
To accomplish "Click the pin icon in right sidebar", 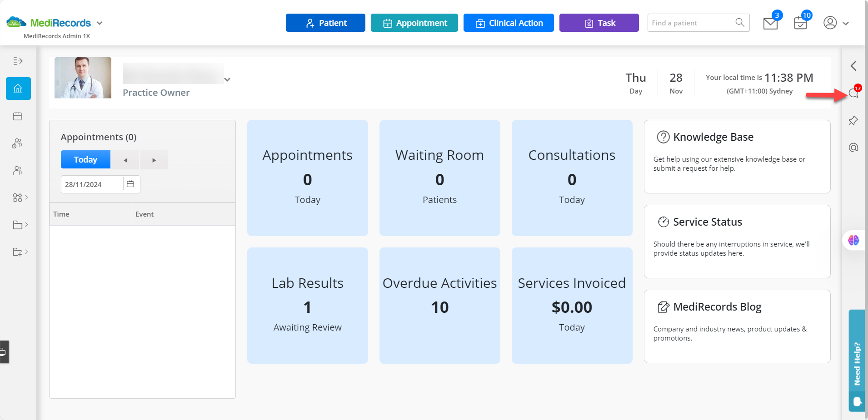I will pyautogui.click(x=853, y=120).
